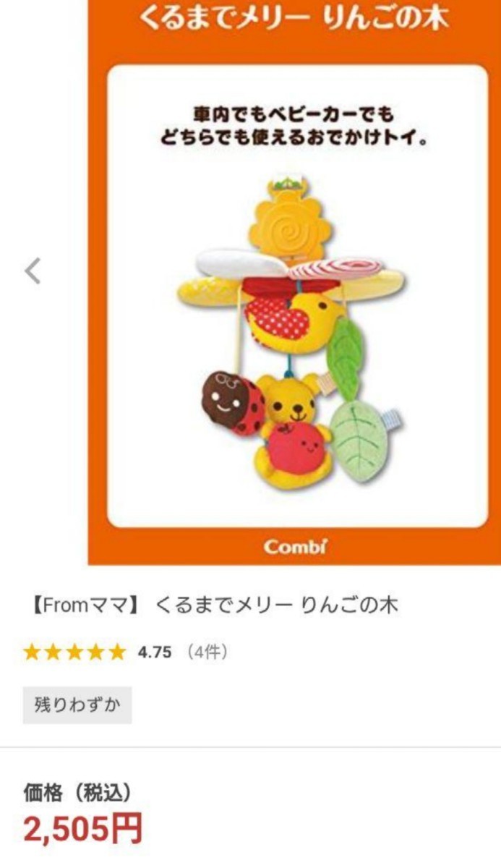View the (4件) review count
Viewport: 501px width, 868px height.
[207, 652]
